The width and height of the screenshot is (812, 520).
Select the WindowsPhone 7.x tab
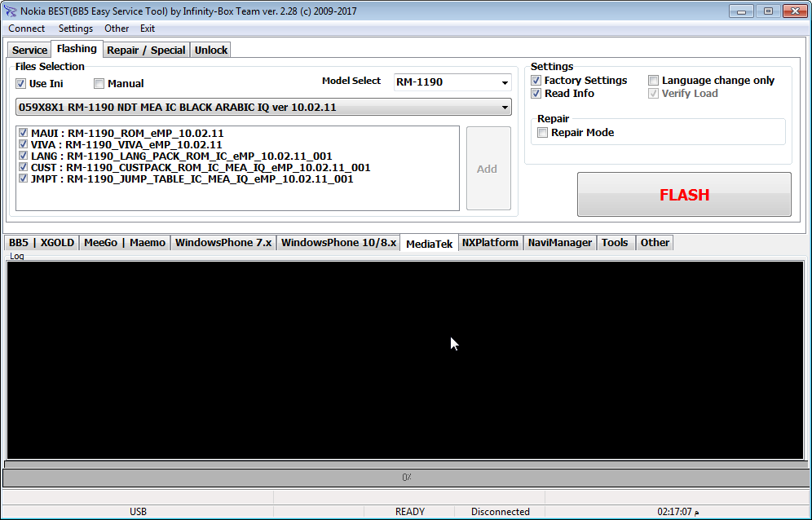click(223, 242)
